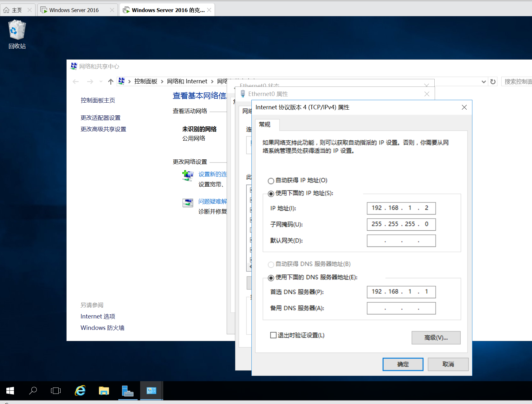Click the set up new connection icon

188,175
